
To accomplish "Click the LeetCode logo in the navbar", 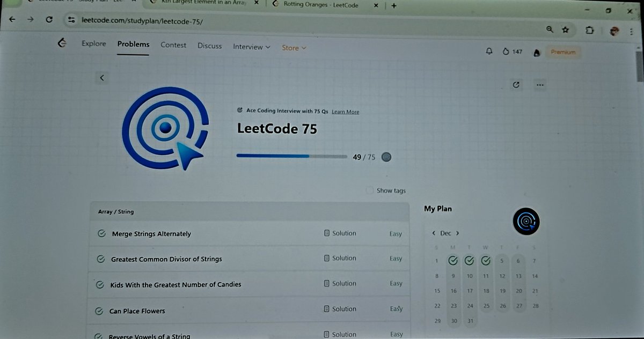I will (x=62, y=43).
